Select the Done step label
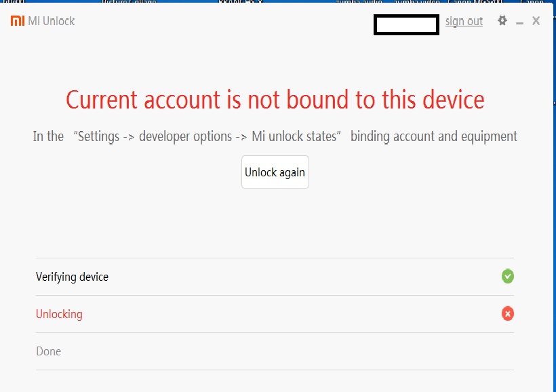The image size is (556, 392). (x=48, y=351)
